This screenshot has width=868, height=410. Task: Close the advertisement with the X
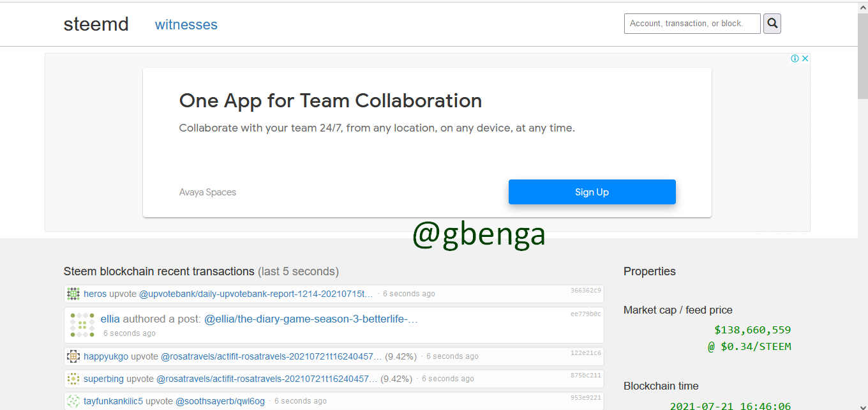(805, 59)
